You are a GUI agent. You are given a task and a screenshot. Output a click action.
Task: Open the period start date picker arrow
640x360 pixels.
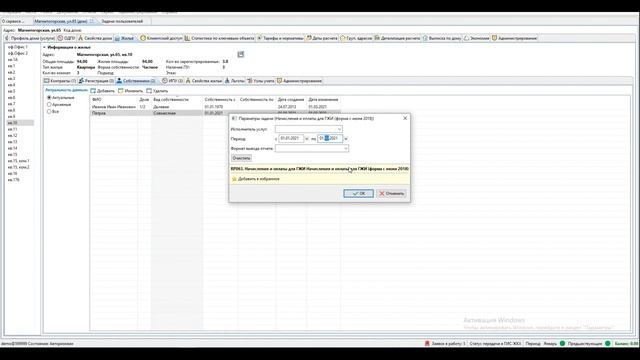tap(307, 139)
